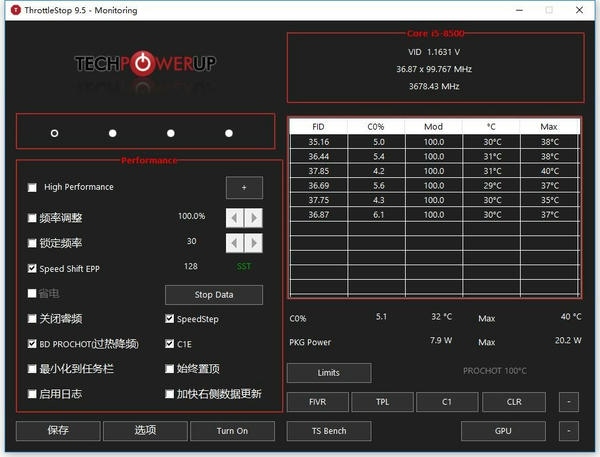
Task: Enable the 始终置顶 checkbox
Action: pos(170,369)
